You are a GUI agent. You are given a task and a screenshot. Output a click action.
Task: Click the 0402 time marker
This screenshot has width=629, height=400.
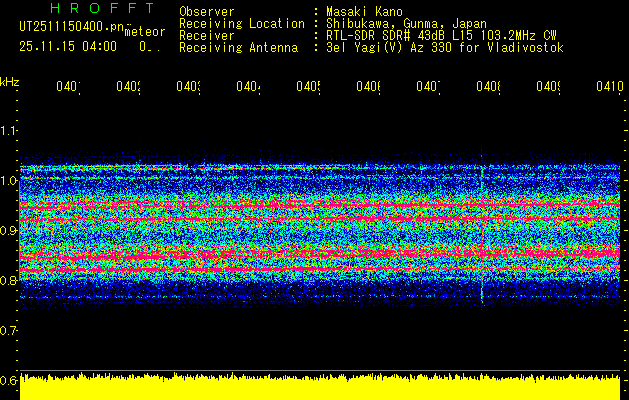(x=128, y=86)
